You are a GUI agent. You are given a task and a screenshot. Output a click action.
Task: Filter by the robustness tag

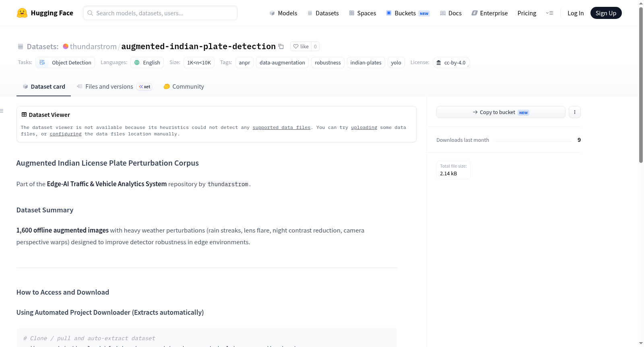(328, 62)
